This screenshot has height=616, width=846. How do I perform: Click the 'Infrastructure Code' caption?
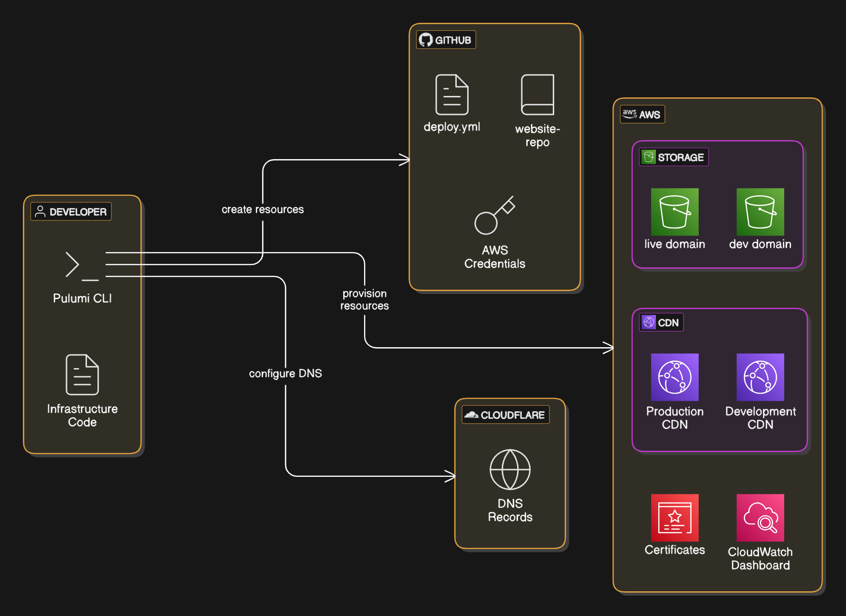click(x=82, y=416)
